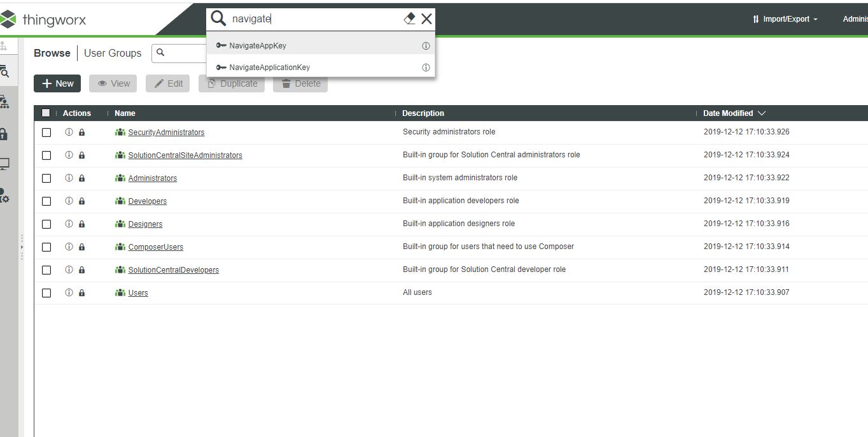Check the SolutionCentralDevelopers row checkbox
This screenshot has width=868, height=437.
(x=46, y=270)
